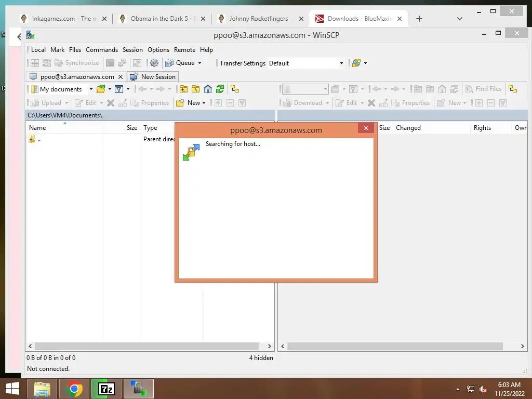Open the Transfer Settings Default combo box

(307, 63)
